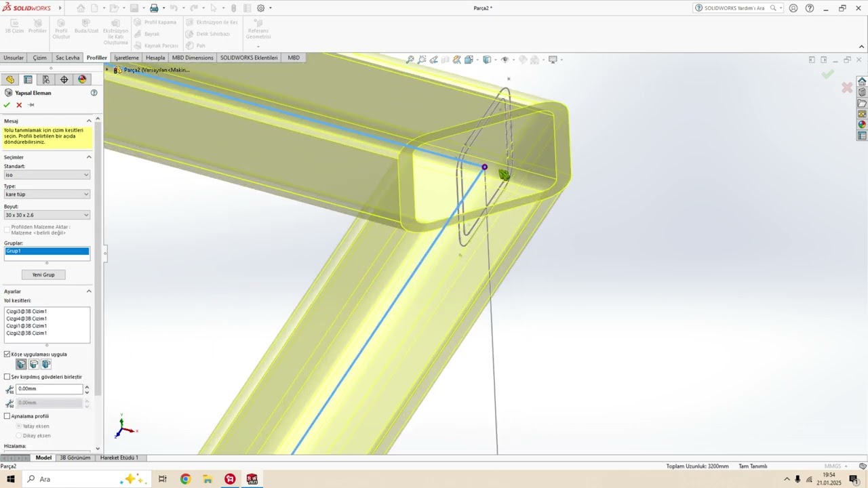Open Chrome from Windows taskbar
The image size is (868, 488).
[185, 479]
